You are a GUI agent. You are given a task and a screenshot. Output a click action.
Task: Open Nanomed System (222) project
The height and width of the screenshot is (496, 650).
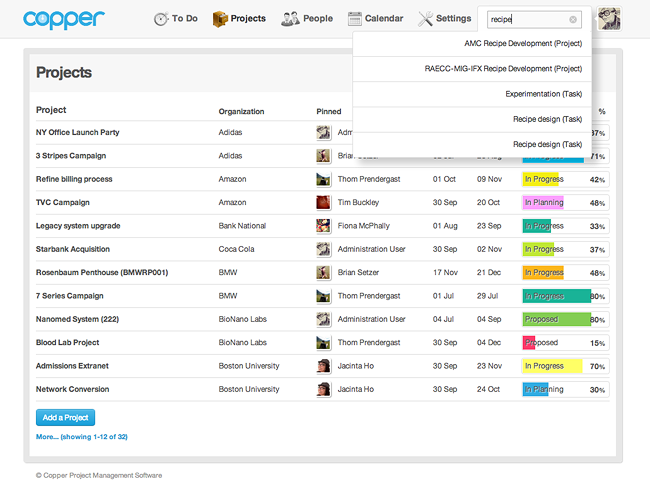click(78, 319)
